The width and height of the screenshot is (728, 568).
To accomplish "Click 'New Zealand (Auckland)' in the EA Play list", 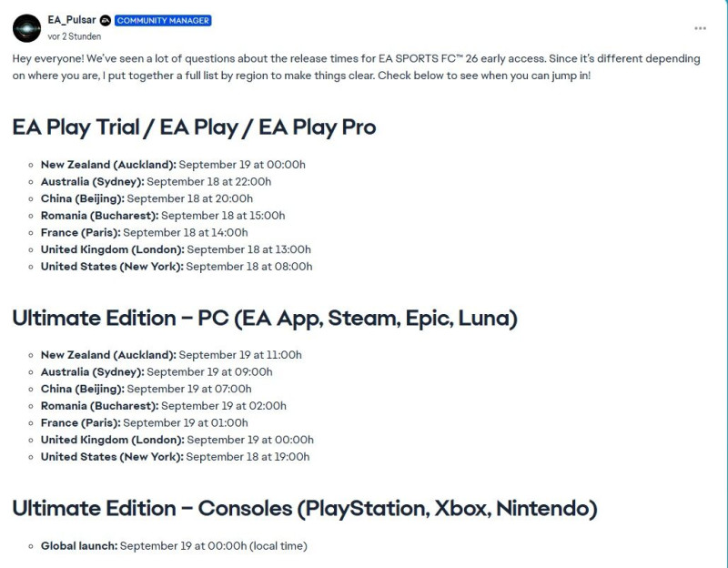I will [108, 165].
